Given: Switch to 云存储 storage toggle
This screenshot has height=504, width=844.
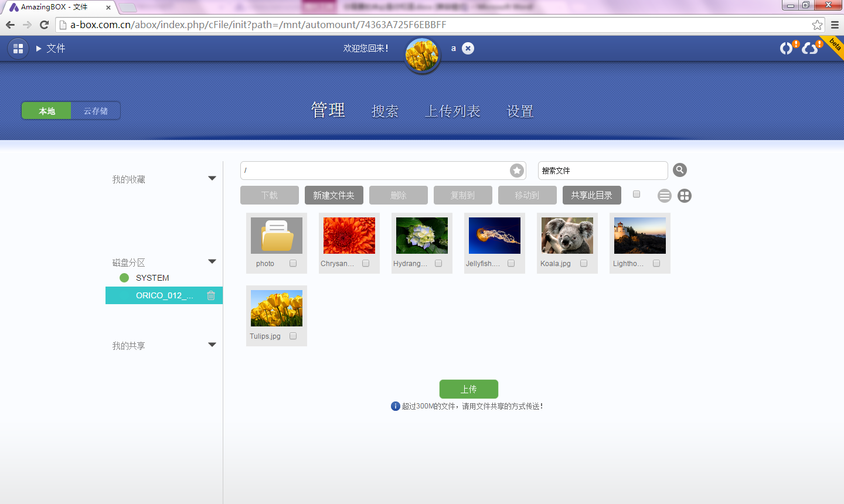Looking at the screenshot, I should (x=96, y=111).
